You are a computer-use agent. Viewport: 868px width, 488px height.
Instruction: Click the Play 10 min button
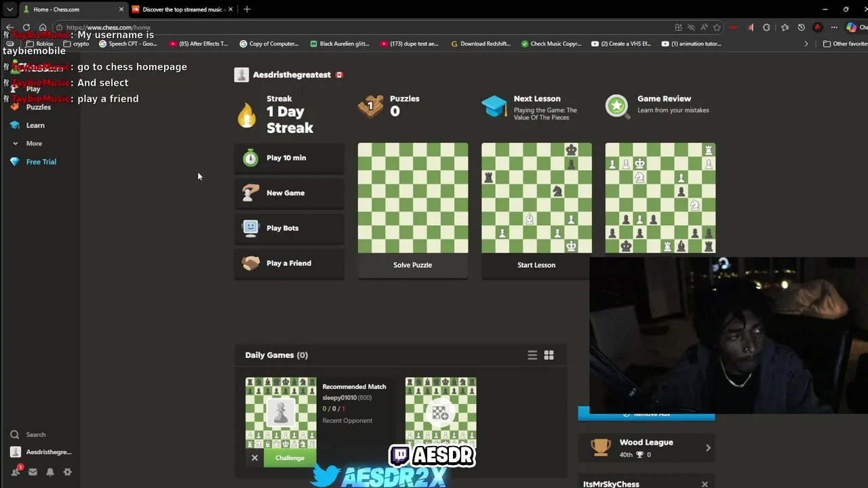pyautogui.click(x=290, y=158)
